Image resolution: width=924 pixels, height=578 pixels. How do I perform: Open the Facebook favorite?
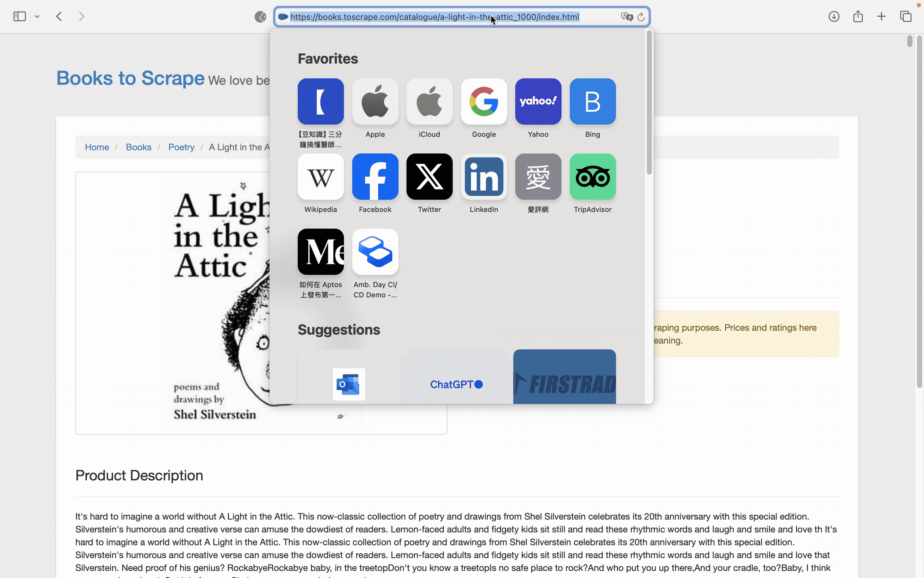click(x=375, y=177)
